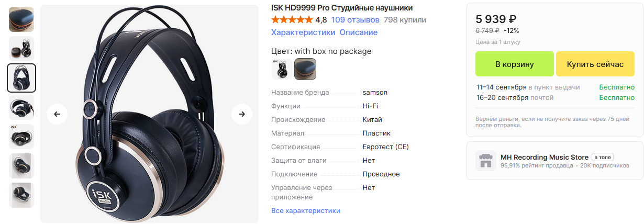Expand the Все характеристики link
Viewport: 644px width, 224px height.
[x=306, y=210]
